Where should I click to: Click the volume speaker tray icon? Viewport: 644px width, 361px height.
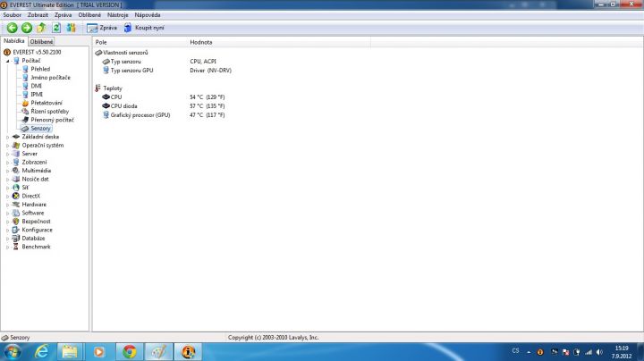coord(599,352)
